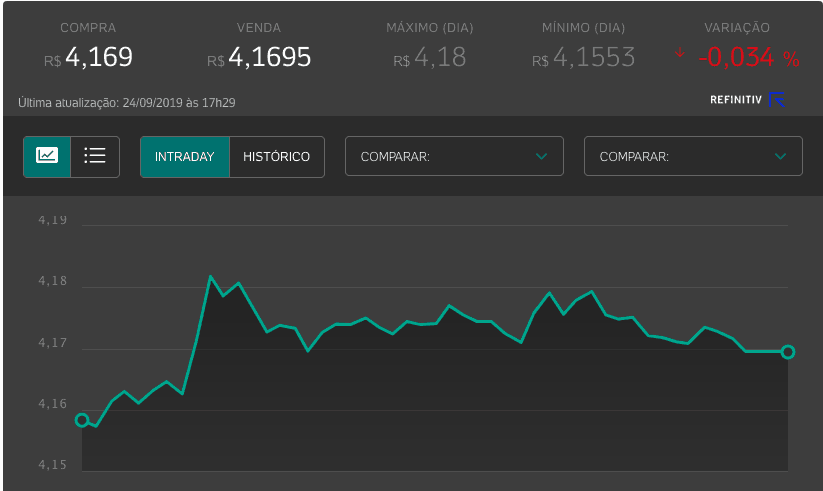Click the 4,16 y-axis label

pos(53,404)
